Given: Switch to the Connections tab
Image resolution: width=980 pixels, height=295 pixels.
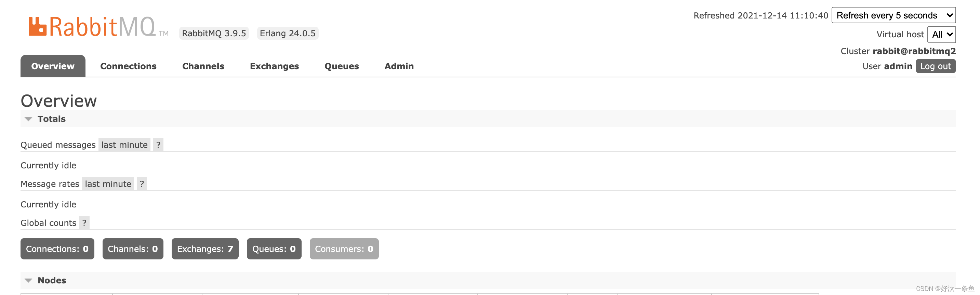Looking at the screenshot, I should 128,66.
